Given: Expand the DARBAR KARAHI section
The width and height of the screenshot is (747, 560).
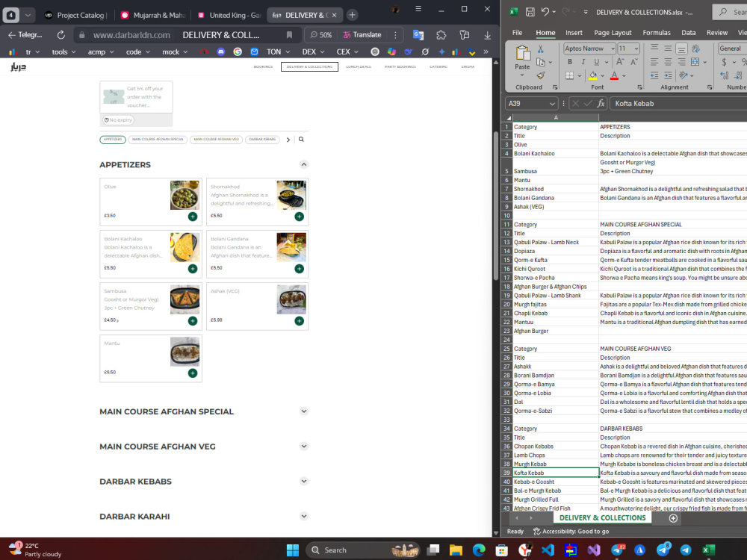Looking at the screenshot, I should (304, 516).
